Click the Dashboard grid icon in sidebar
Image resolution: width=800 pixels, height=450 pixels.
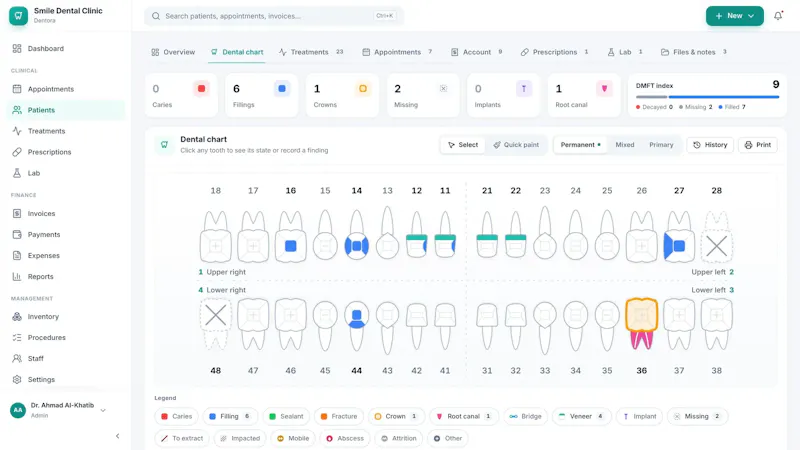(x=17, y=48)
